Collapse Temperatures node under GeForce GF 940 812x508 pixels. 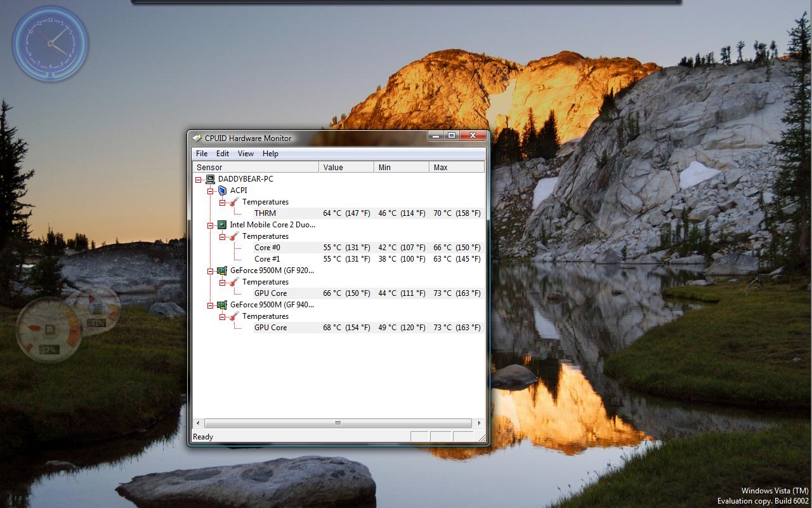223,317
